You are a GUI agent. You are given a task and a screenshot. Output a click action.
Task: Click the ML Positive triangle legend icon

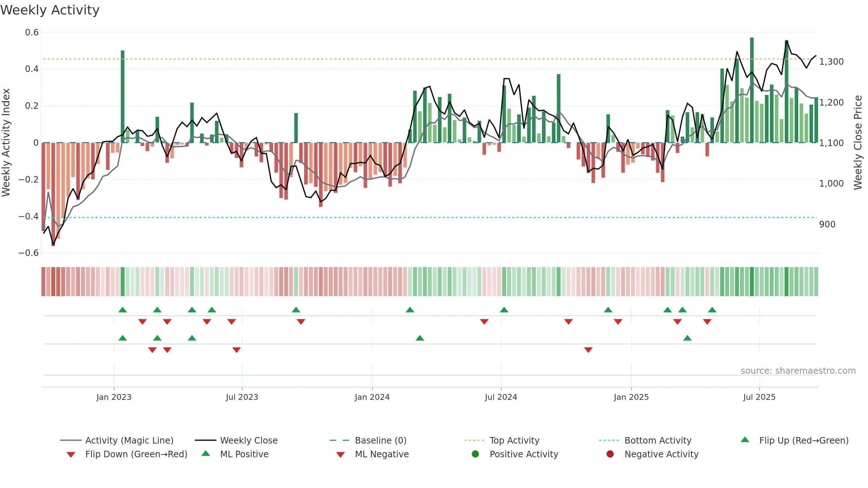(x=206, y=453)
